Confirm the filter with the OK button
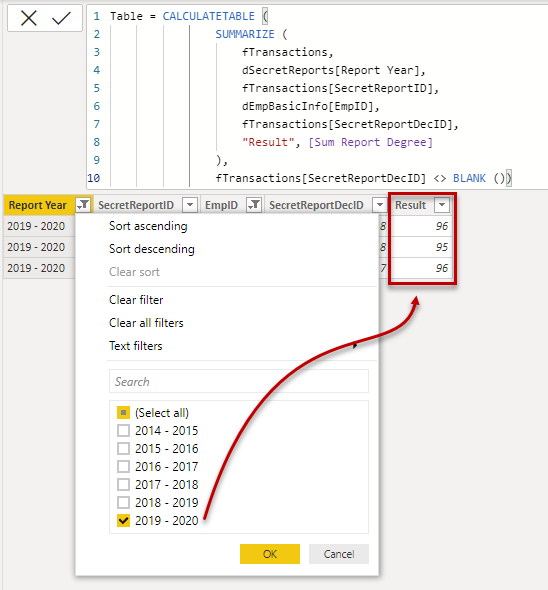The image size is (548, 590). 270,554
